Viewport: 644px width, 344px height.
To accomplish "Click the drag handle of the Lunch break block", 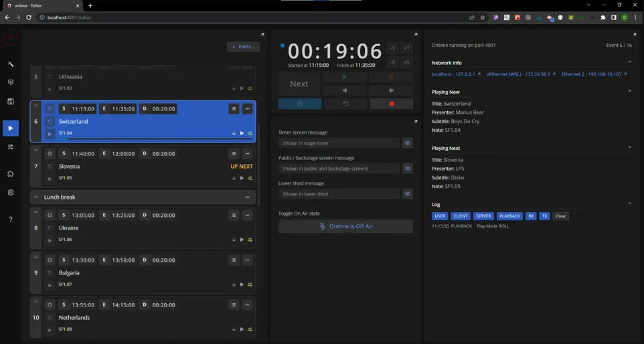I will [x=35, y=197].
